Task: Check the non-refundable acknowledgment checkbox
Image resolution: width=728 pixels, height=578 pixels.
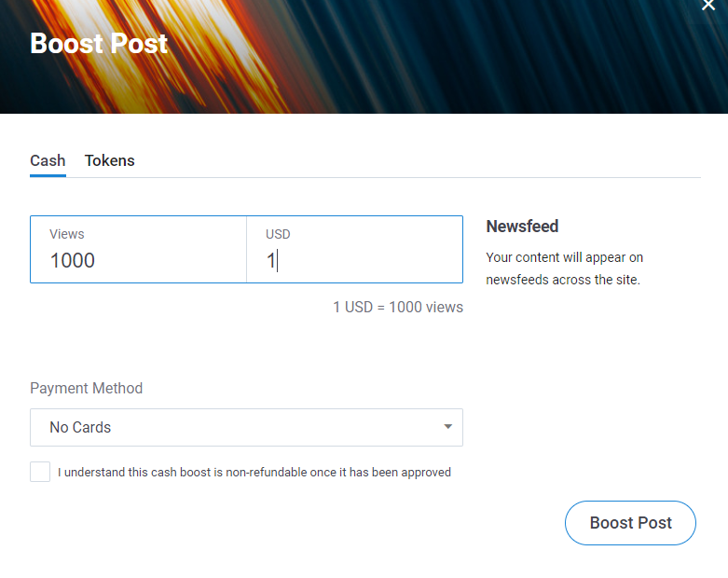Action: [40, 472]
